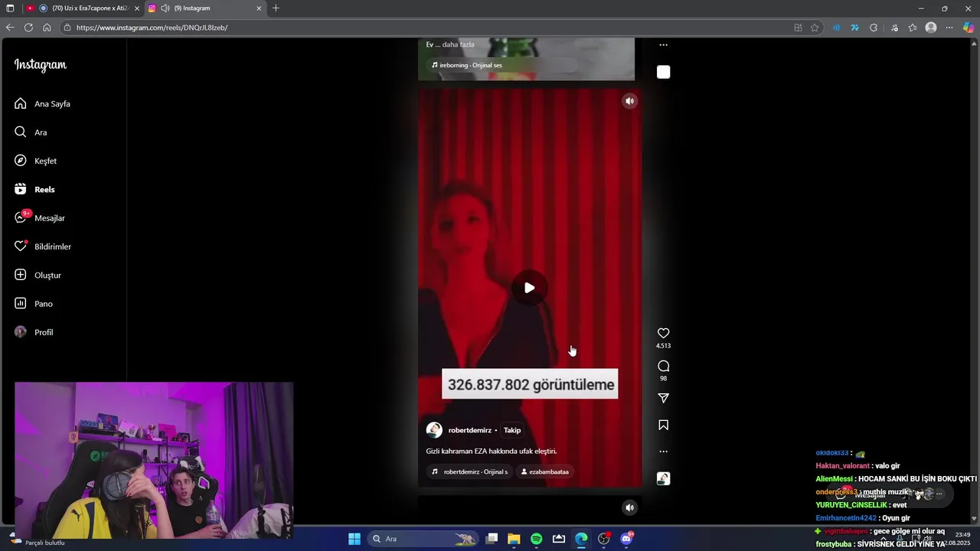Screen dimensions: 980x551
Task: Click taskbar Ara search box
Action: coord(423,539)
